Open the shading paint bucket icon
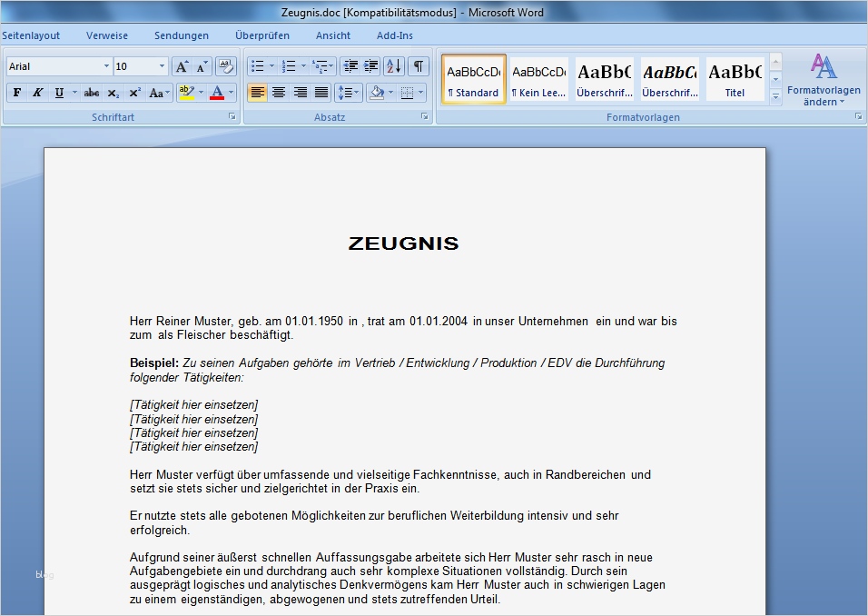Image resolution: width=868 pixels, height=616 pixels. pos(376,92)
